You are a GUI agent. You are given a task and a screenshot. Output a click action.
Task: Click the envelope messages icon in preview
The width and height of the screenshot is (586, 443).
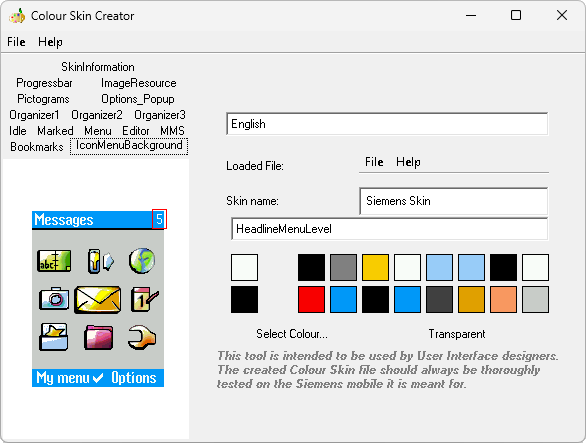[98, 299]
